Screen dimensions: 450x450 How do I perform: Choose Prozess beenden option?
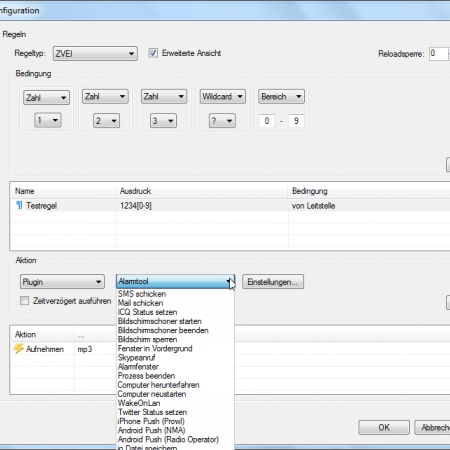175,376
